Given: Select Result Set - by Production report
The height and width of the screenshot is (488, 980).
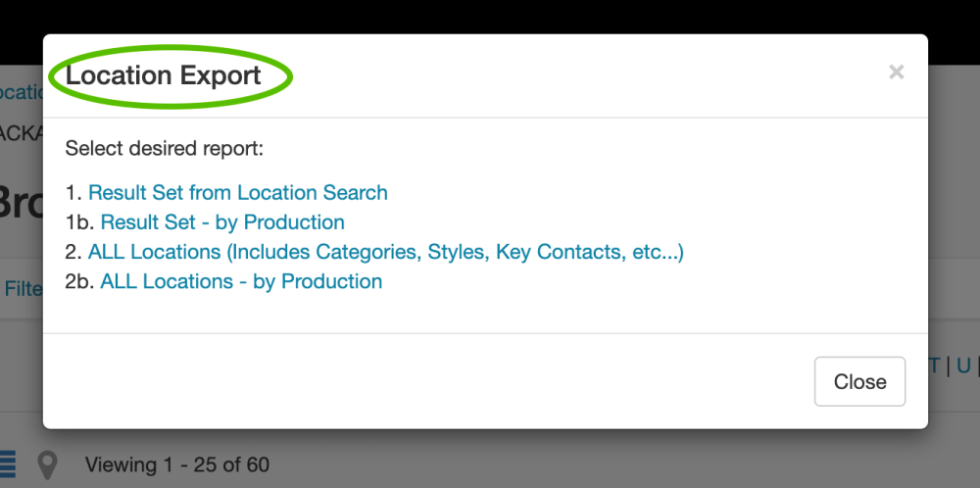Looking at the screenshot, I should [x=222, y=222].
